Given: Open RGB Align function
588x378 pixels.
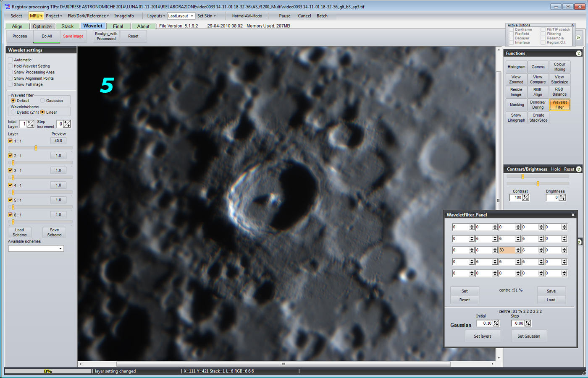Looking at the screenshot, I should pyautogui.click(x=538, y=92).
